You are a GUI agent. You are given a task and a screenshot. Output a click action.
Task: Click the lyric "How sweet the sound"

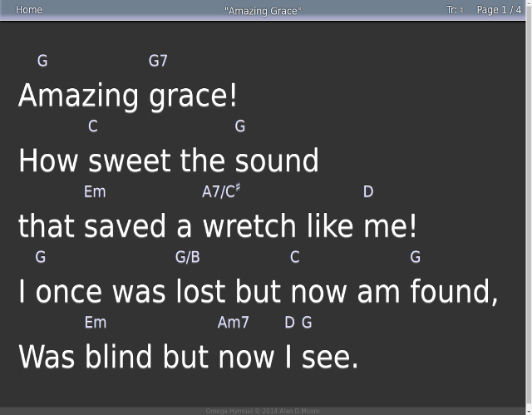click(169, 161)
